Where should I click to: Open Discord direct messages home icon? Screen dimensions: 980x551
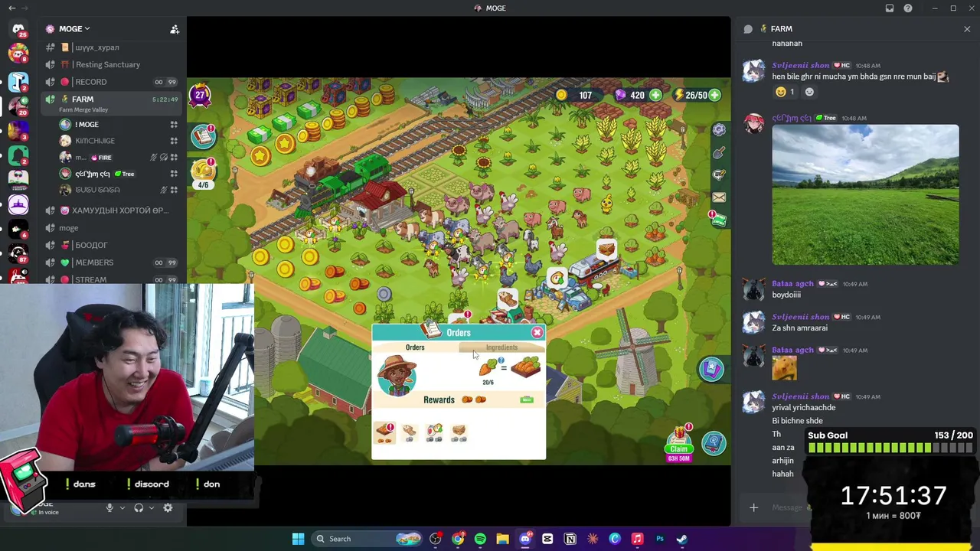click(18, 29)
